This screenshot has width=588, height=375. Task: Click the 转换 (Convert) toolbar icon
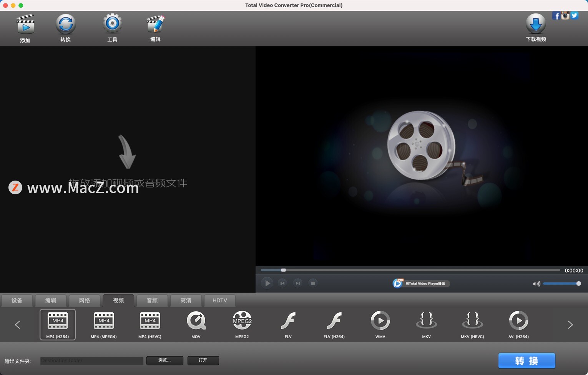(x=66, y=24)
